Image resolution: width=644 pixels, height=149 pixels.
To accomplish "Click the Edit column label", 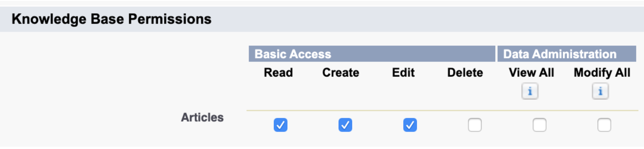I will coord(403,73).
